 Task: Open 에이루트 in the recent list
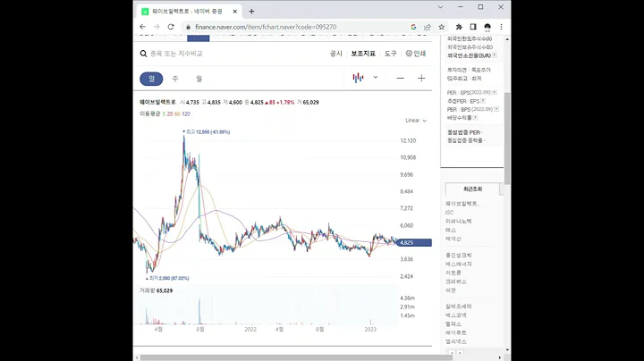[456, 332]
